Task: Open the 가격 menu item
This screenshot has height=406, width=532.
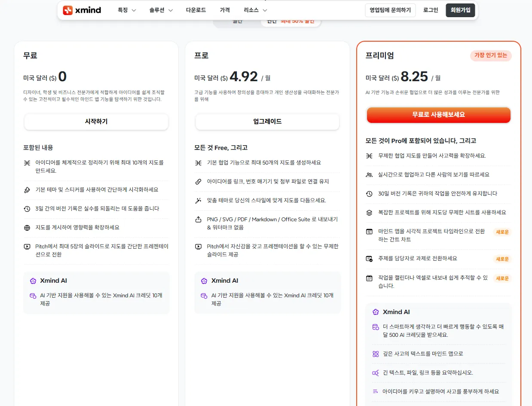Action: pos(225,10)
